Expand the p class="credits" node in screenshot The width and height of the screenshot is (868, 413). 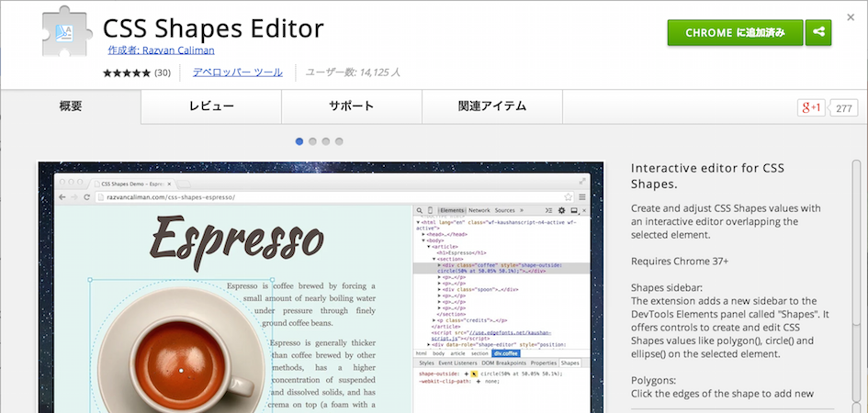point(434,320)
